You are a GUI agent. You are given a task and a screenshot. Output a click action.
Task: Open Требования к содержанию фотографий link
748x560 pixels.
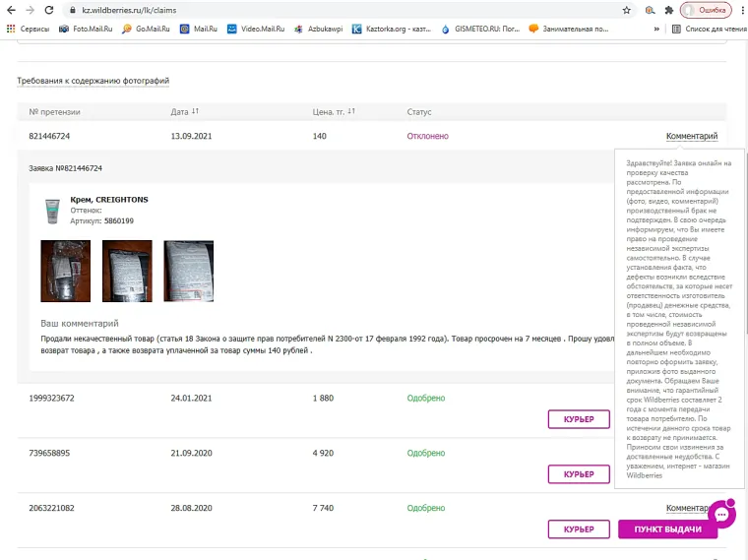93,80
